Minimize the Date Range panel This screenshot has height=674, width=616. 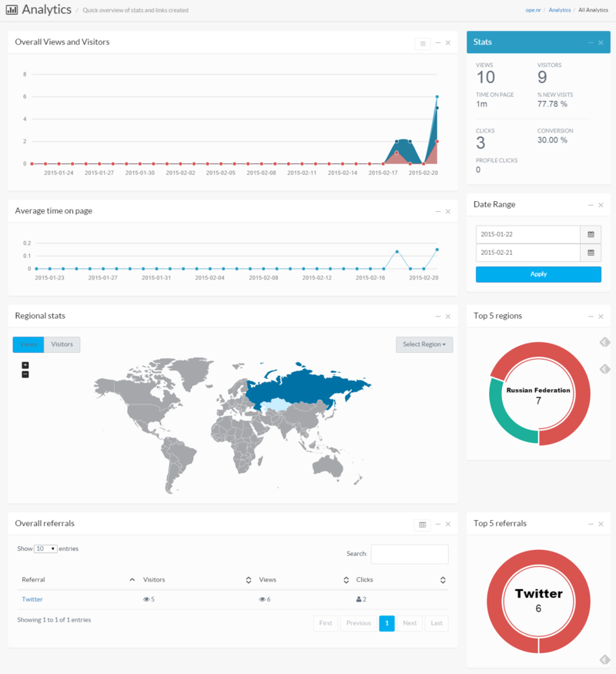591,205
